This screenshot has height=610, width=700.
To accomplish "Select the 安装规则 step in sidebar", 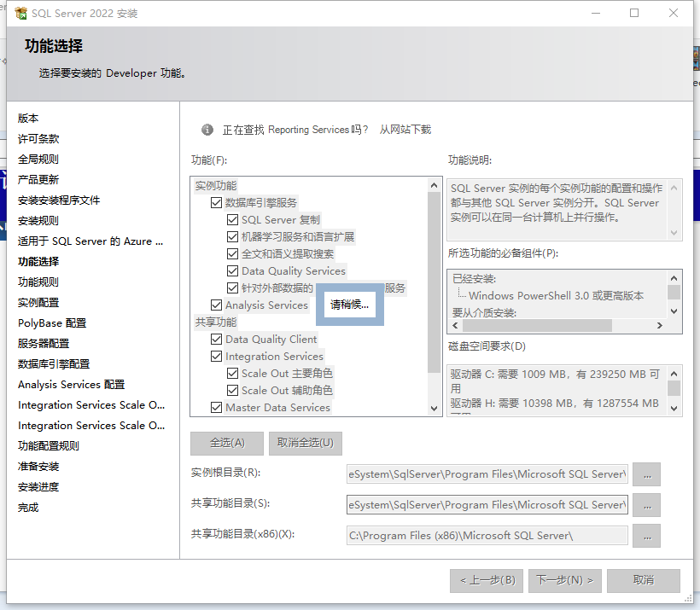I will pyautogui.click(x=38, y=221).
